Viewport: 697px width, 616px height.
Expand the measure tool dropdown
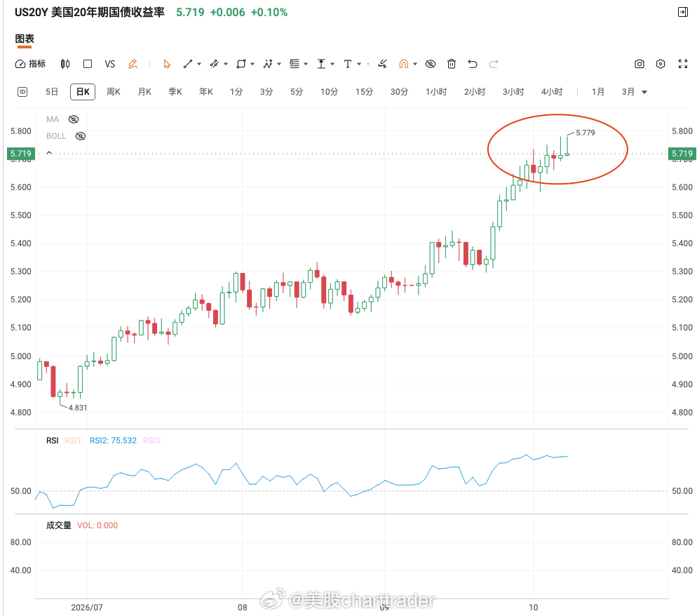tap(332, 64)
